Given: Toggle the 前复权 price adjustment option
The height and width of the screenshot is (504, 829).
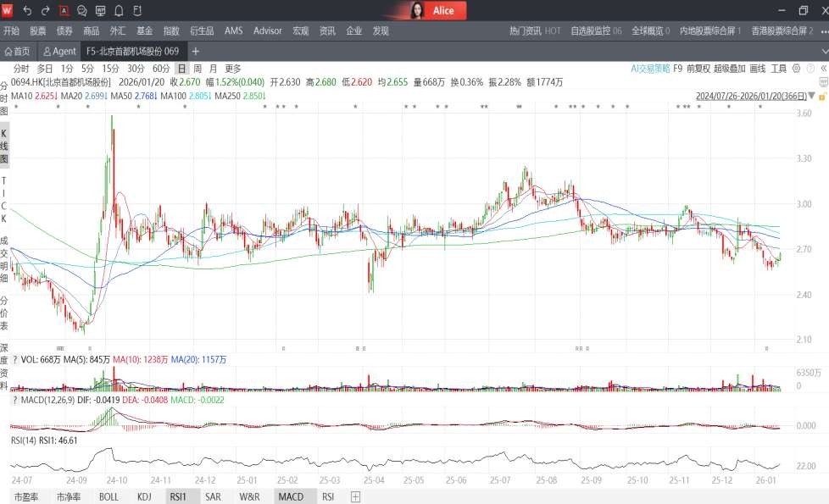Looking at the screenshot, I should (698, 69).
